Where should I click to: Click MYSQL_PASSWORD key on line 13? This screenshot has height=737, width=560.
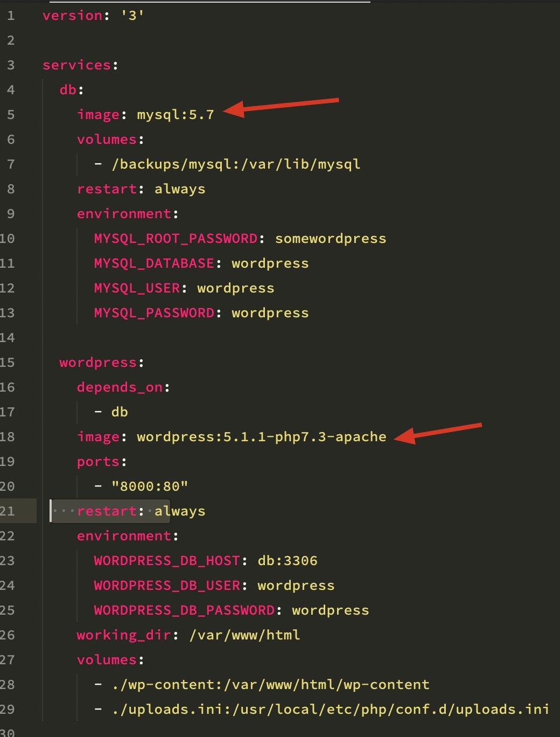[154, 313]
